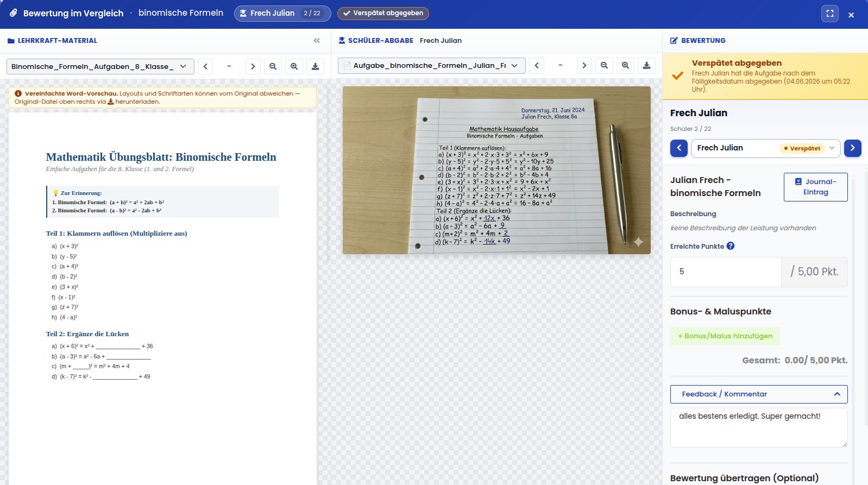Open Frech Julian student selector dropdown
The image size is (868, 485).
click(766, 148)
